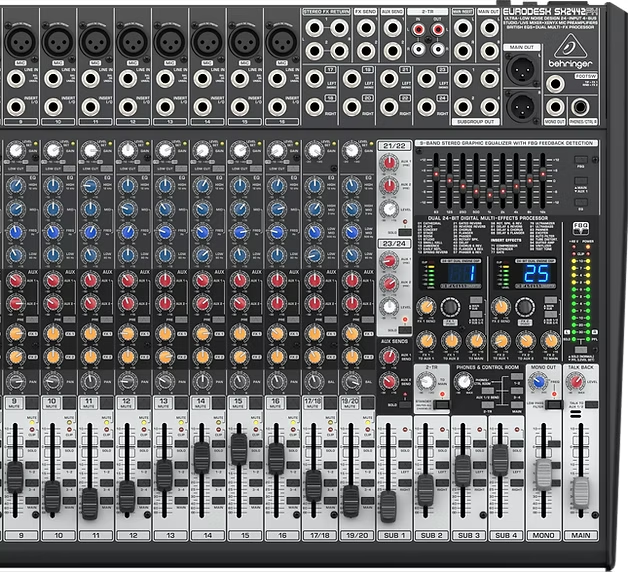
Task: Click the AUX 1 SEND master knob
Action: click(389, 356)
